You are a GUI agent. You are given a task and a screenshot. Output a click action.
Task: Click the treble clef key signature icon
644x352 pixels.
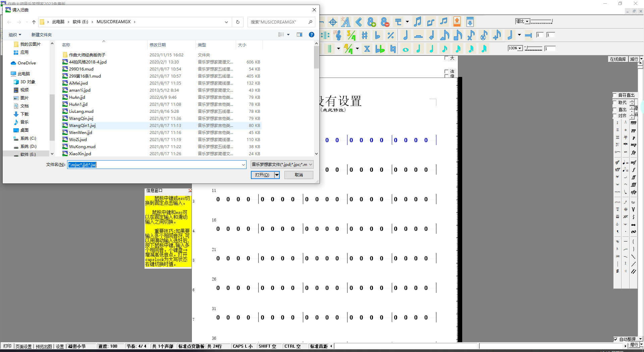(338, 35)
